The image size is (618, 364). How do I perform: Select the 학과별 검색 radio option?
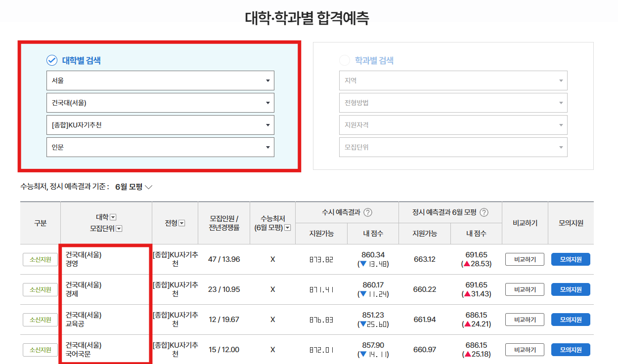pyautogui.click(x=345, y=60)
